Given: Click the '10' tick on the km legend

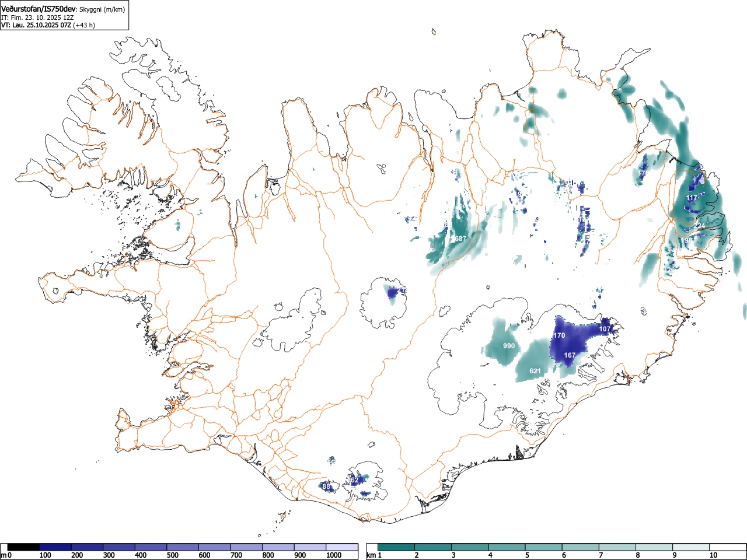Looking at the screenshot, I should [x=713, y=555].
